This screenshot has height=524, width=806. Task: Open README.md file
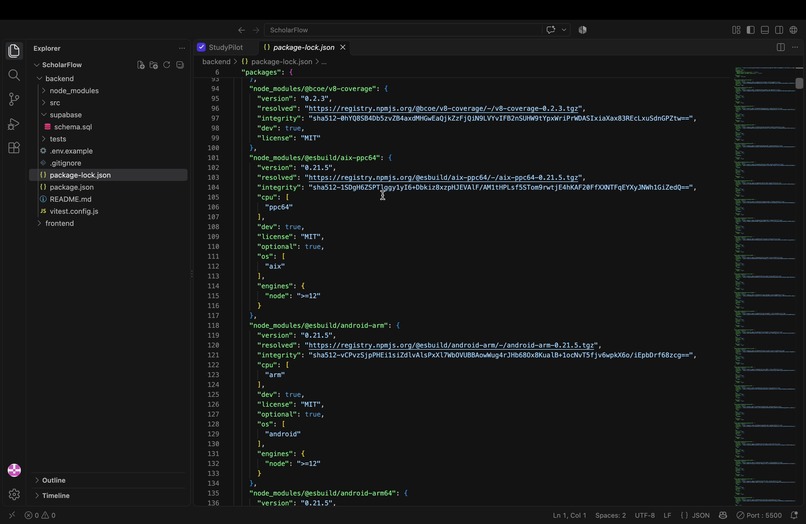point(70,199)
